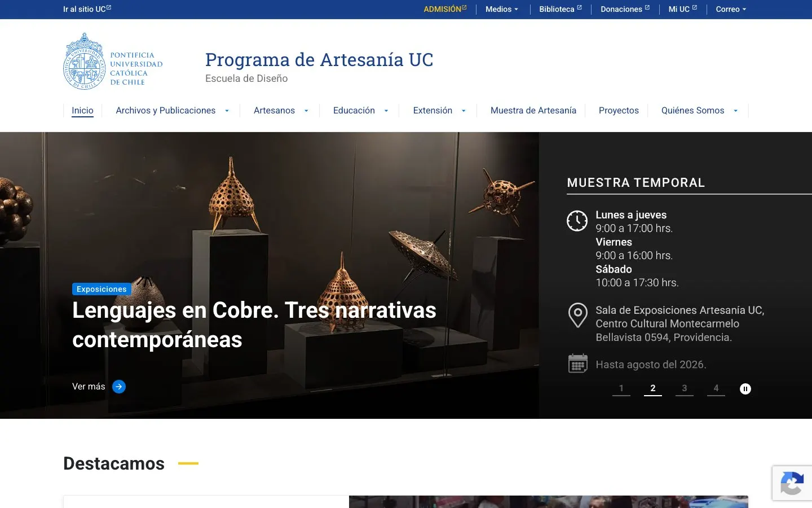The height and width of the screenshot is (508, 812).
Task: Open the Proyectos menu item
Action: [x=619, y=111]
